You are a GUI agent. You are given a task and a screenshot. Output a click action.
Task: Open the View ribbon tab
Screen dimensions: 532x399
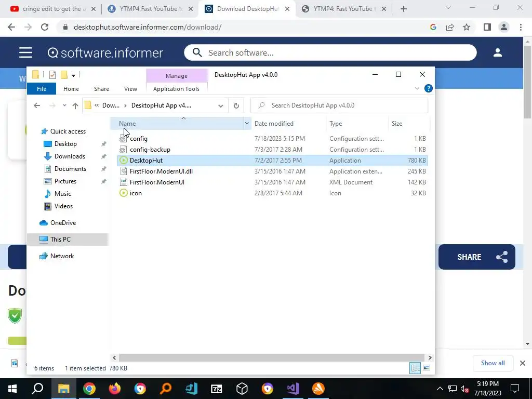click(x=130, y=89)
